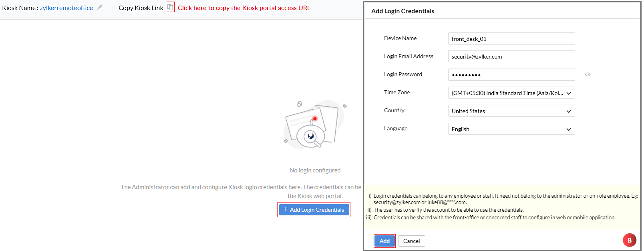The image size is (644, 251).
Task: Click the Country dropdown chevron arrow
Action: tap(569, 111)
